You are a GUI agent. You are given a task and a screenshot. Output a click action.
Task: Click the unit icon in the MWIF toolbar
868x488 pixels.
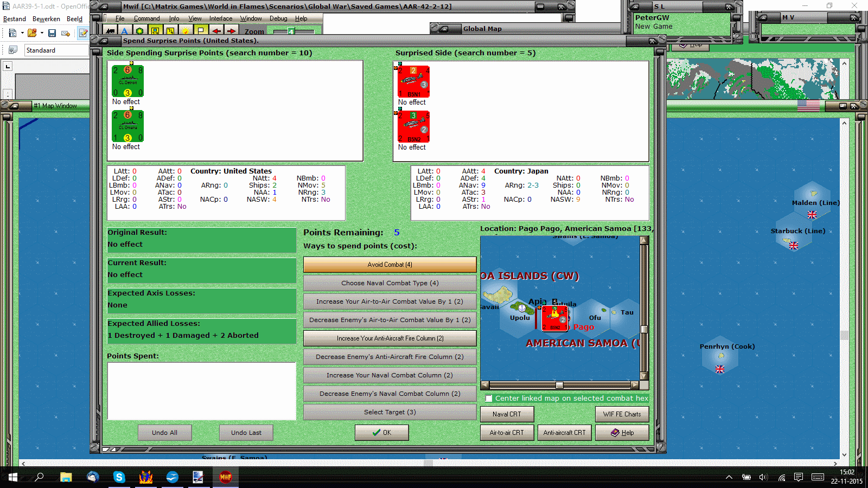click(110, 31)
